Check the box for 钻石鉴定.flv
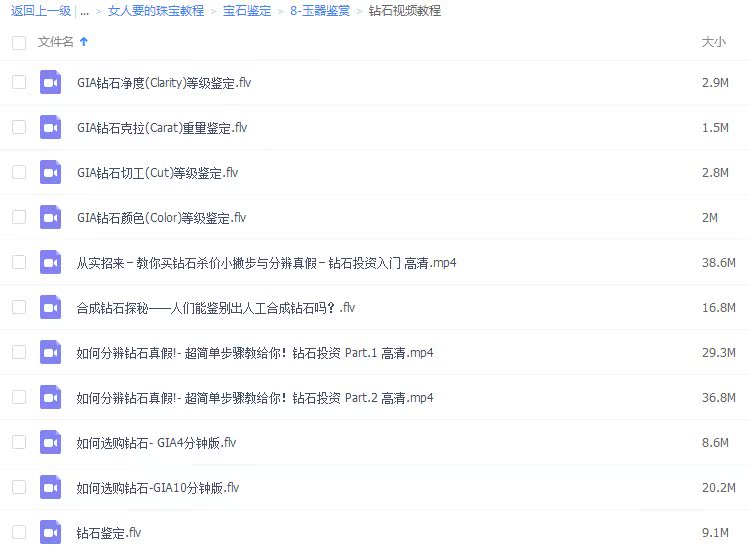The image size is (750, 554). click(x=19, y=532)
